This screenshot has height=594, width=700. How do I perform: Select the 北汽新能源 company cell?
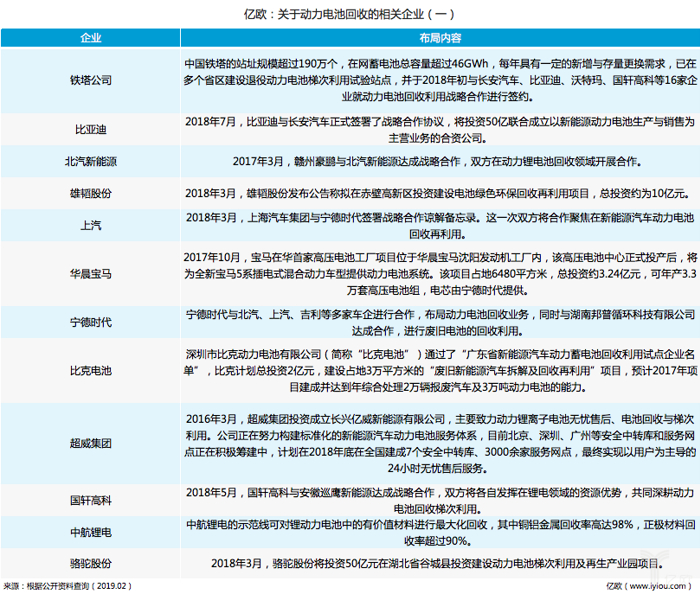tap(91, 162)
